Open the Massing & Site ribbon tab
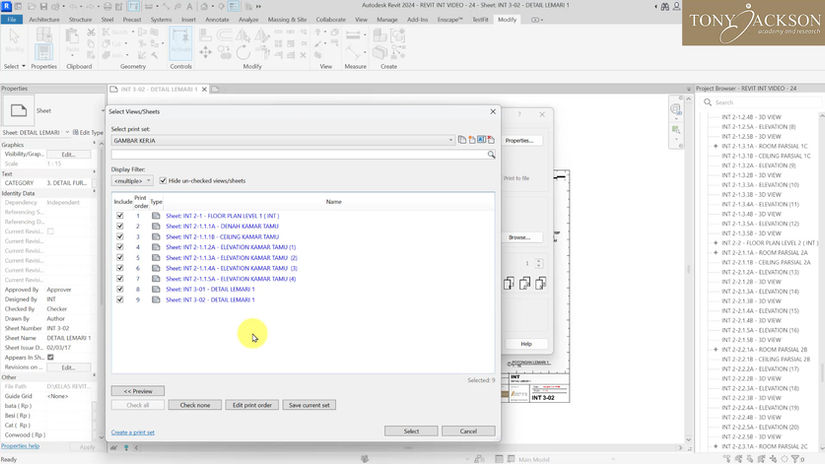The width and height of the screenshot is (825, 464). [x=287, y=19]
